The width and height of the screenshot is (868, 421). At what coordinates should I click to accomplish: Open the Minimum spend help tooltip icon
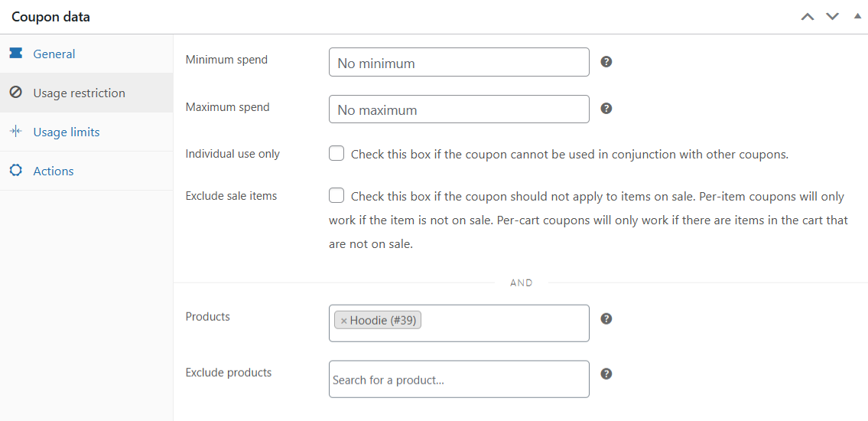pos(606,61)
